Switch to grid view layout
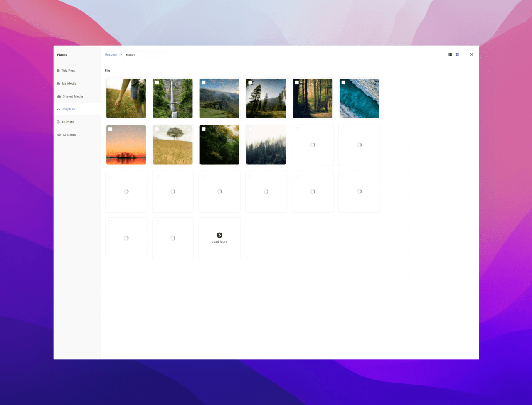 click(457, 54)
